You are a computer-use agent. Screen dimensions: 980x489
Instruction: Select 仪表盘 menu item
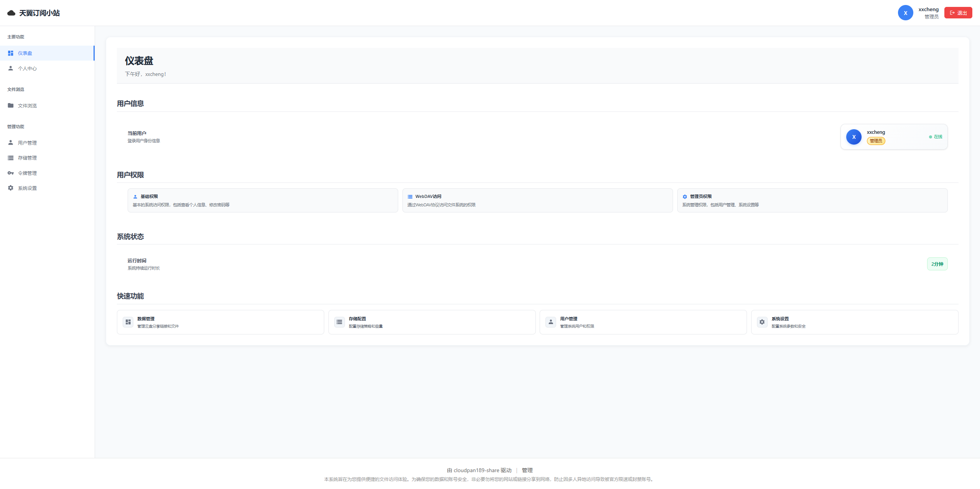tap(25, 53)
